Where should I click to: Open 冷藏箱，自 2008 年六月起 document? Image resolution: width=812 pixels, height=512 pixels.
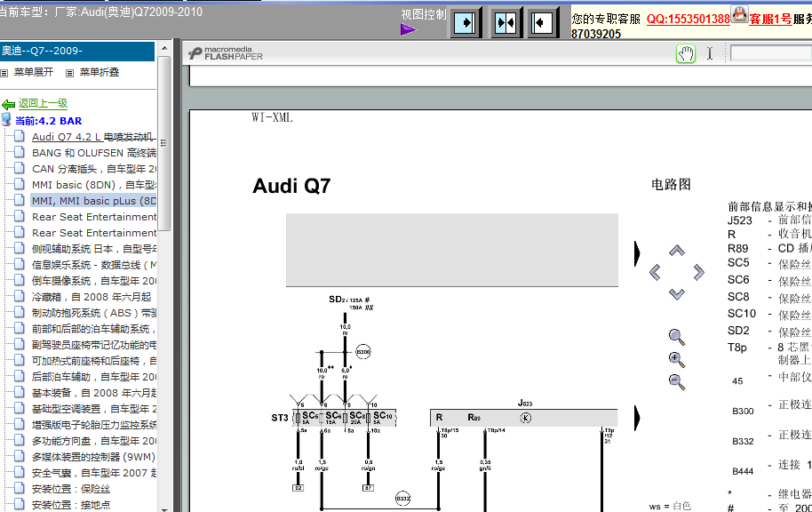[x=92, y=297]
